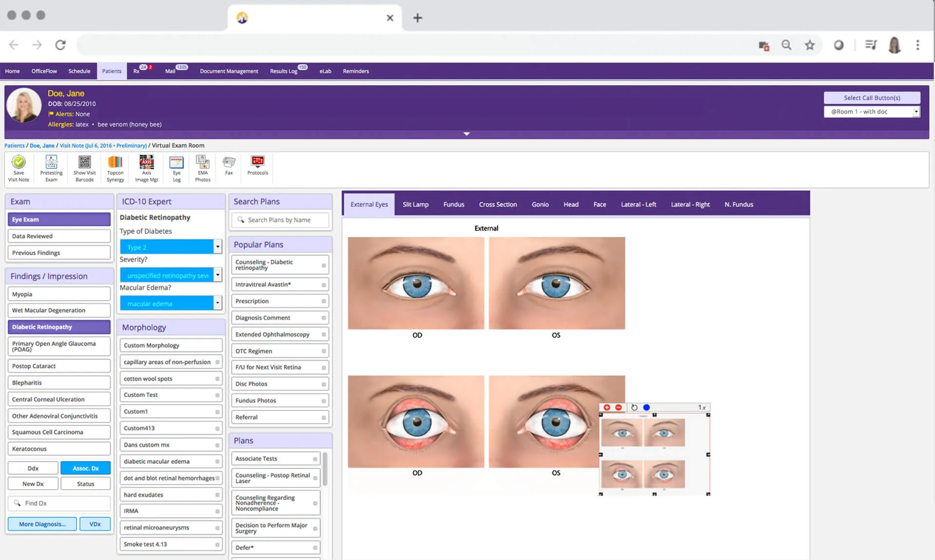Open the Doe, Jane breadcrumb link
This screenshot has height=560, width=935.
(x=42, y=145)
